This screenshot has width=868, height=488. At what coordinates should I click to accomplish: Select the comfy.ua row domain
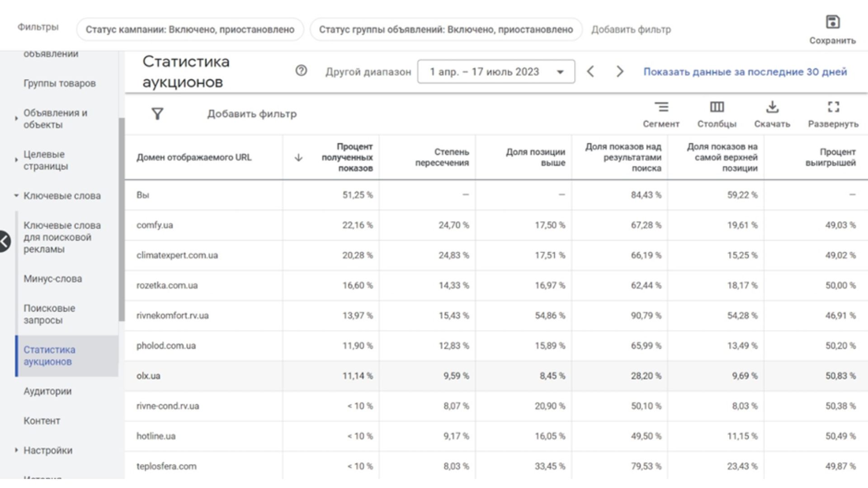coord(155,225)
